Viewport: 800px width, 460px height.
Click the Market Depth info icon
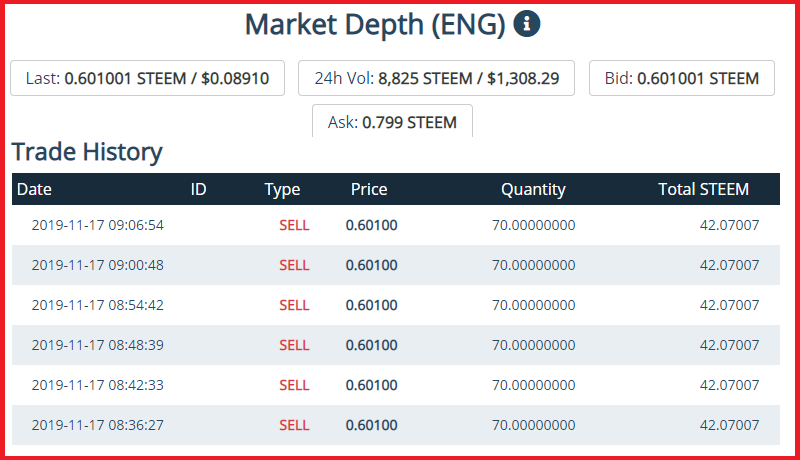coord(527,23)
